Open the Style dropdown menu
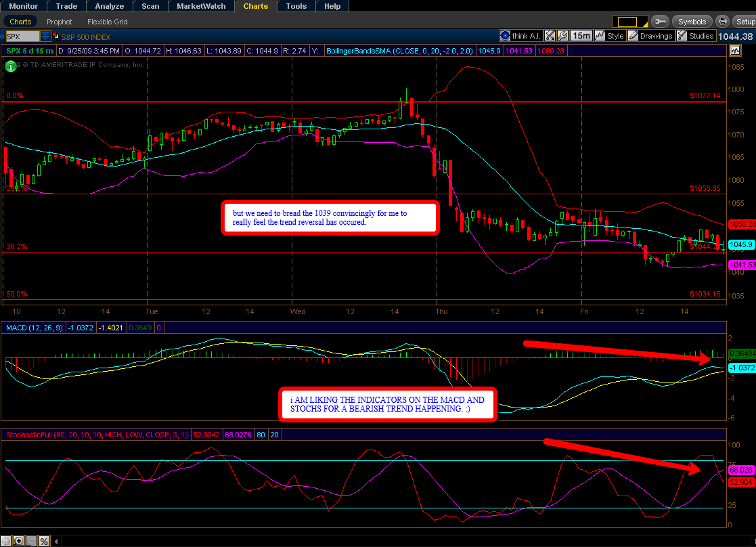 (x=608, y=36)
